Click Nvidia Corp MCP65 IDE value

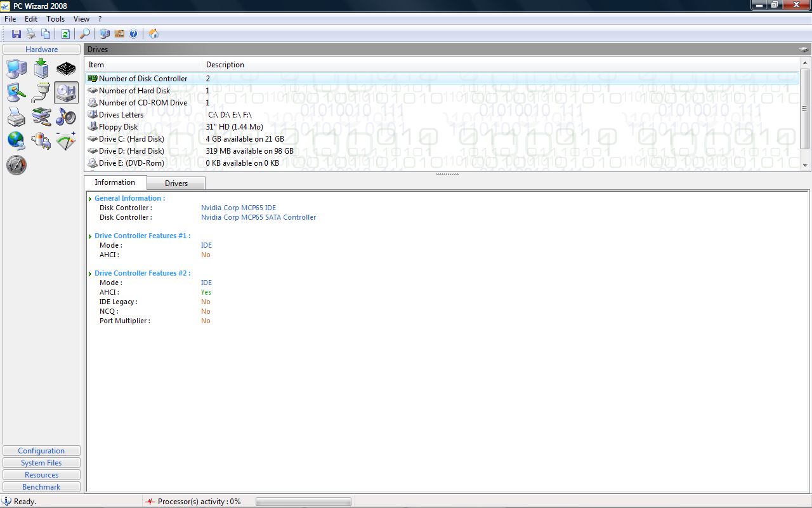[239, 208]
